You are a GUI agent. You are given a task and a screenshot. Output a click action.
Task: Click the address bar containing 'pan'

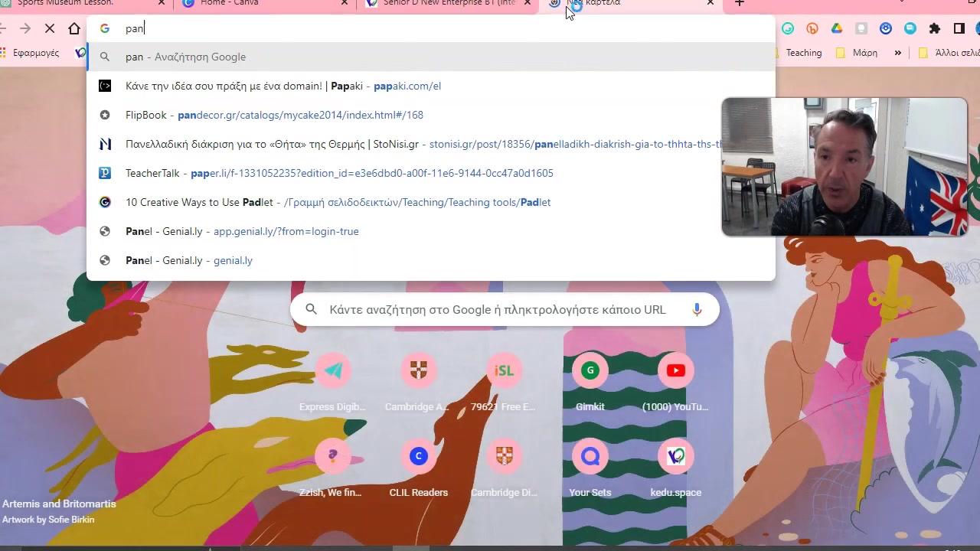click(x=431, y=28)
